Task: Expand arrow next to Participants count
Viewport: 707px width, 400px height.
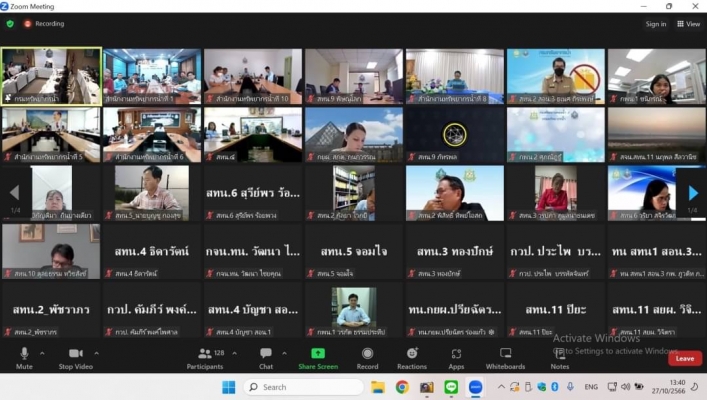Action: pyautogui.click(x=234, y=354)
